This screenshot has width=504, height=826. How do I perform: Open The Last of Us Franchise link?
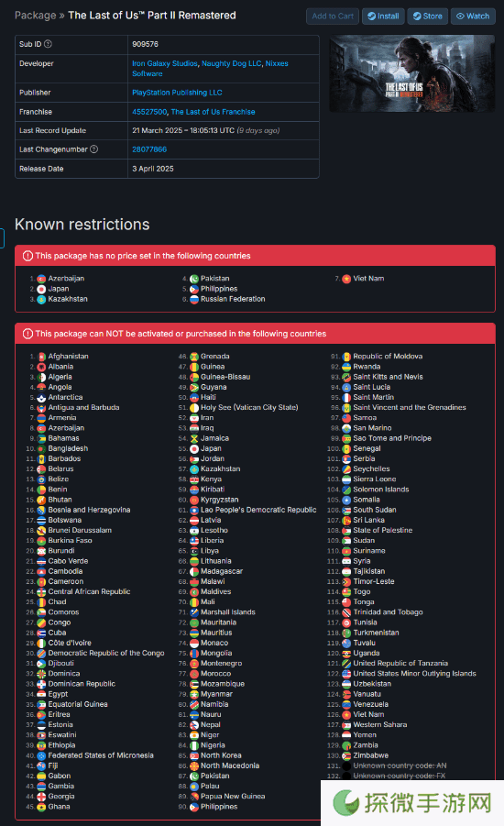click(x=213, y=112)
